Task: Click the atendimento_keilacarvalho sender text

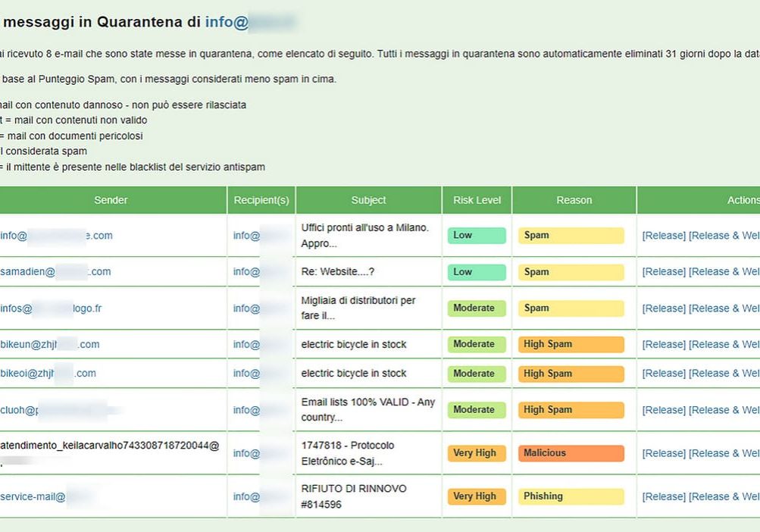Action: (110, 446)
